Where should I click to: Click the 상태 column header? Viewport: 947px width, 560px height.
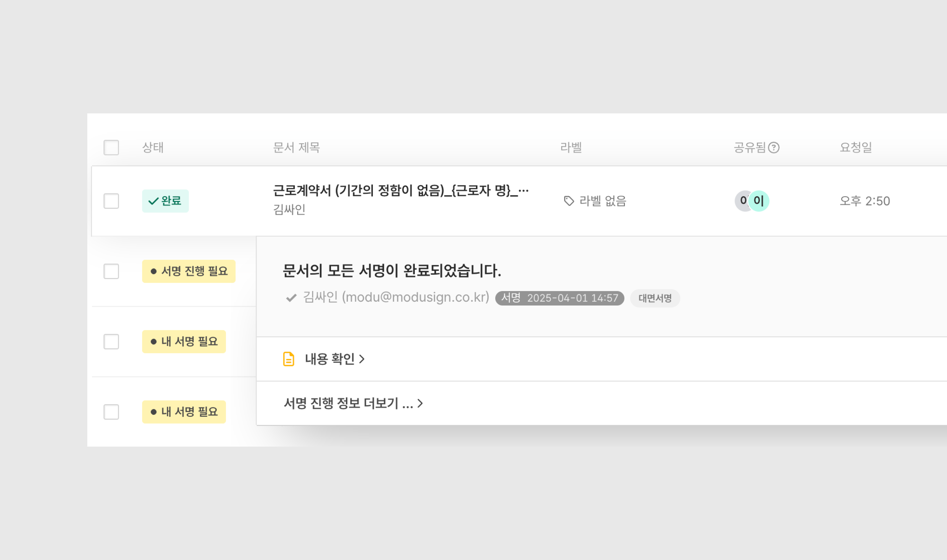pos(153,148)
